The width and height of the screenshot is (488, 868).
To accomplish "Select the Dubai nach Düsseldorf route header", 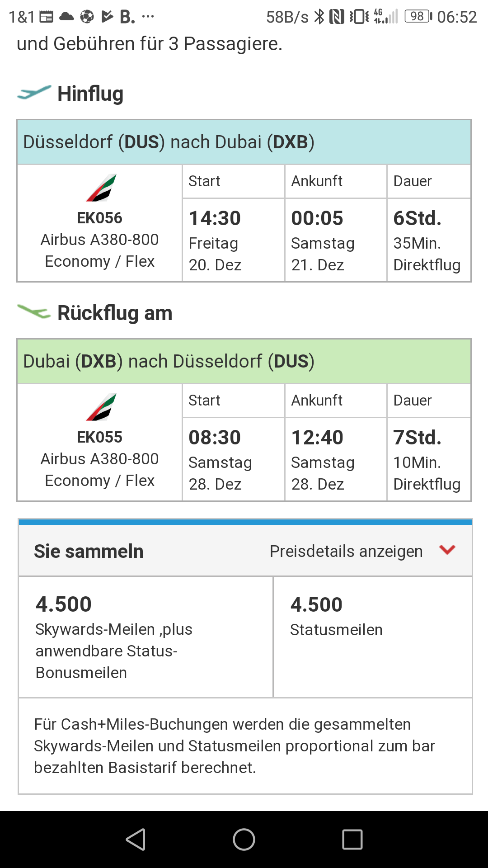I will 244,361.
